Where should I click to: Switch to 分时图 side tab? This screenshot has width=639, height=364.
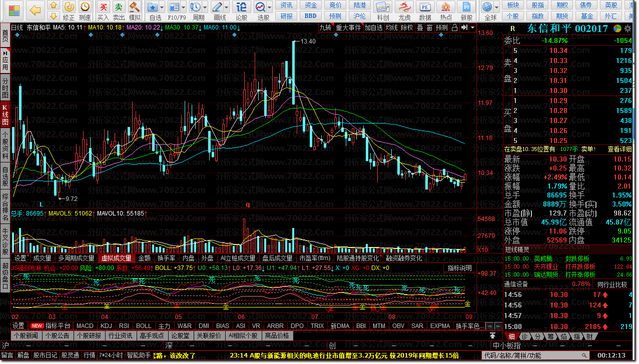[5, 87]
